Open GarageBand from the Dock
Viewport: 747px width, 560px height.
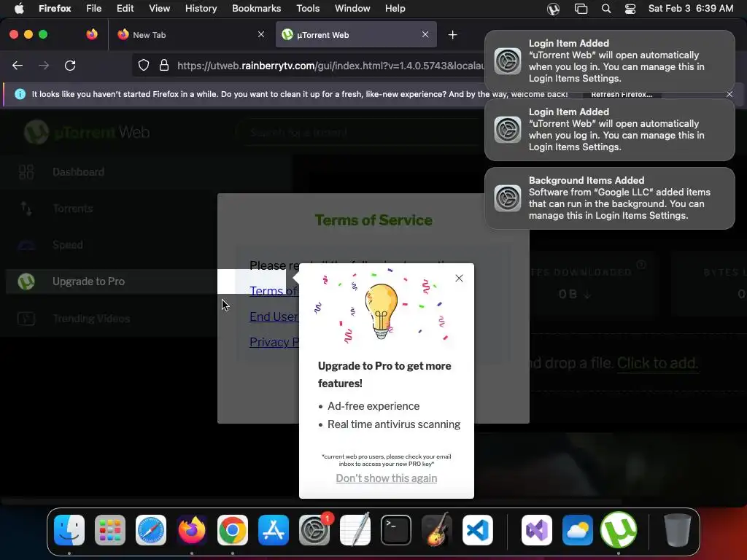pyautogui.click(x=437, y=529)
